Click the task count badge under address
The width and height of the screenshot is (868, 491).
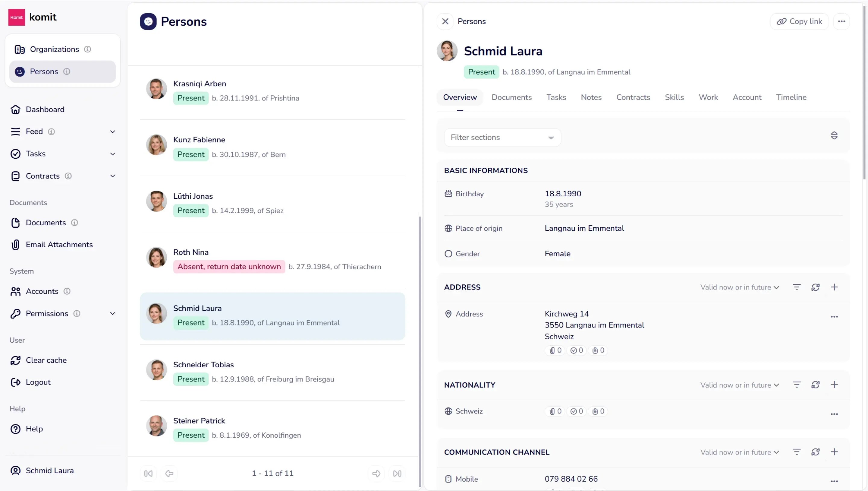(x=577, y=350)
